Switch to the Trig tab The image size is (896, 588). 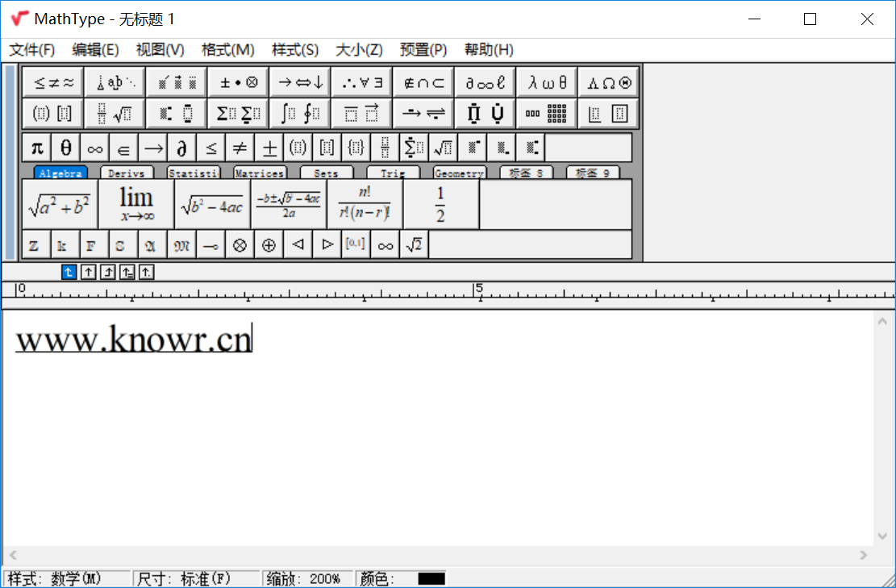(x=393, y=173)
